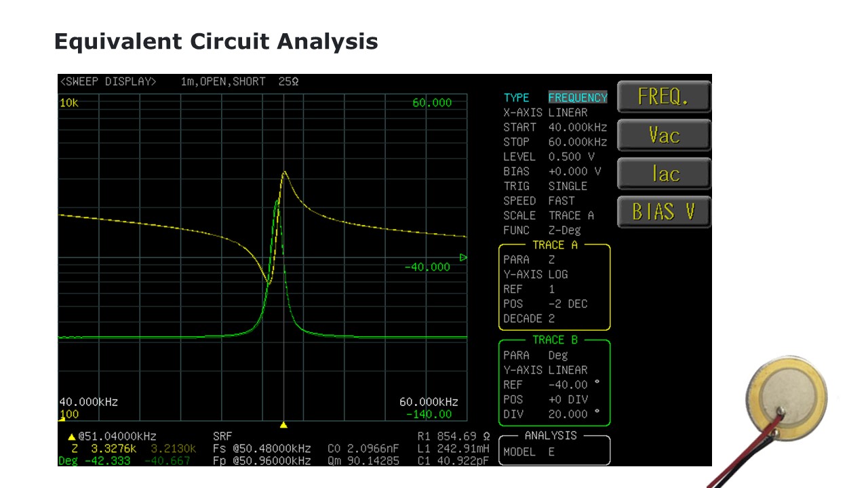This screenshot has height=488, width=868.
Task: Select Trace B PARA Deg field
Action: [536, 355]
